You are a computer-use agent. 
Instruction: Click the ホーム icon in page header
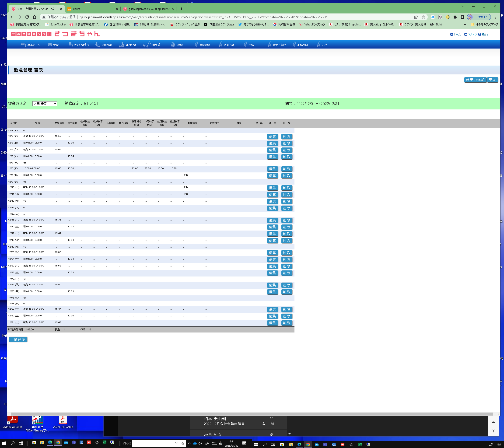coord(451,35)
